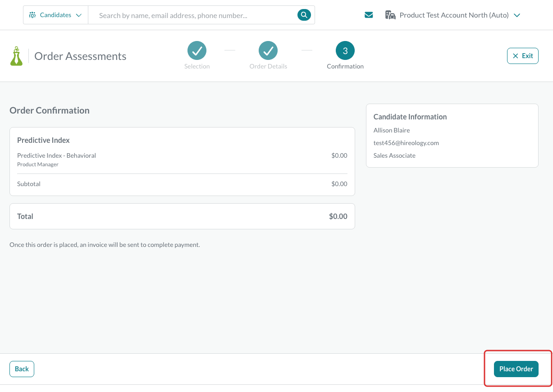Click the completed Order Details step checkmark

click(x=268, y=51)
